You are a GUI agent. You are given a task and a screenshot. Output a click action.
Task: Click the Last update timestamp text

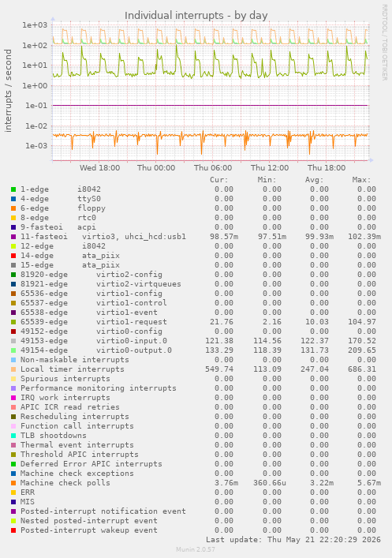pos(293,540)
